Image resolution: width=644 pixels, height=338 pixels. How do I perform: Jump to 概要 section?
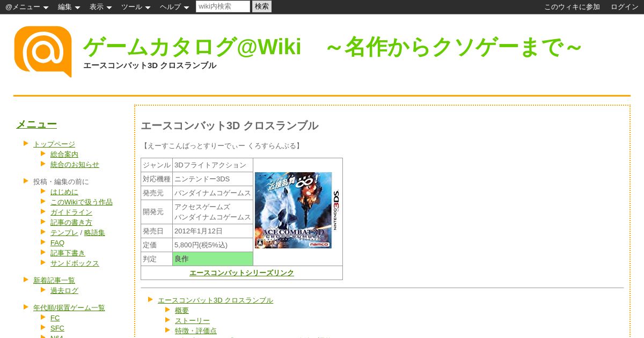182,310
